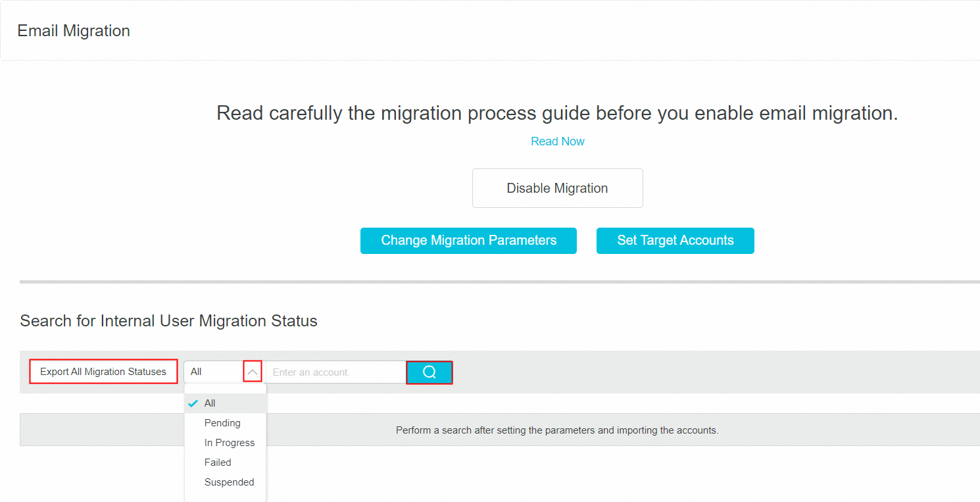Open Change Migration Parameters
The height and width of the screenshot is (502, 980).
pos(468,241)
